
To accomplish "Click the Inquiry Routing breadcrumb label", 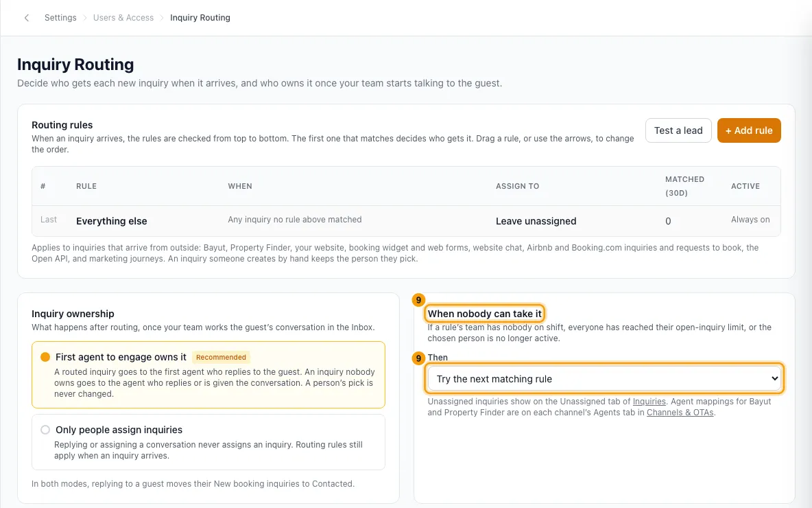I will [x=200, y=18].
